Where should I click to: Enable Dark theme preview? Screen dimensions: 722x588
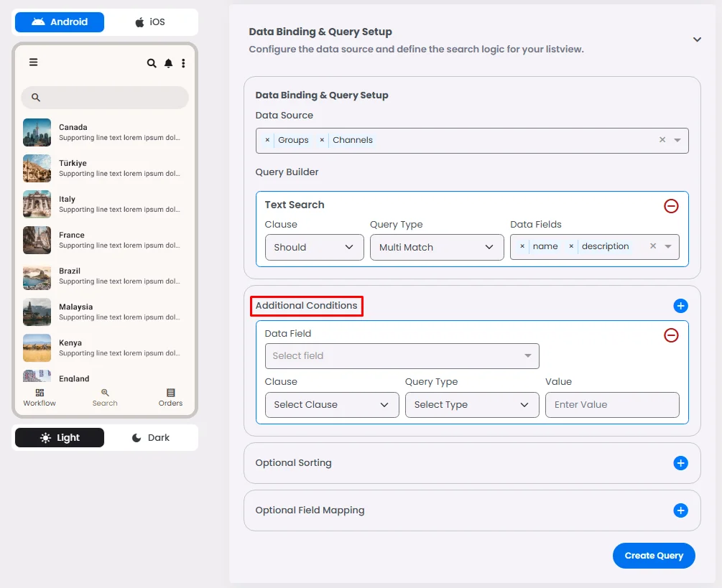(x=150, y=438)
